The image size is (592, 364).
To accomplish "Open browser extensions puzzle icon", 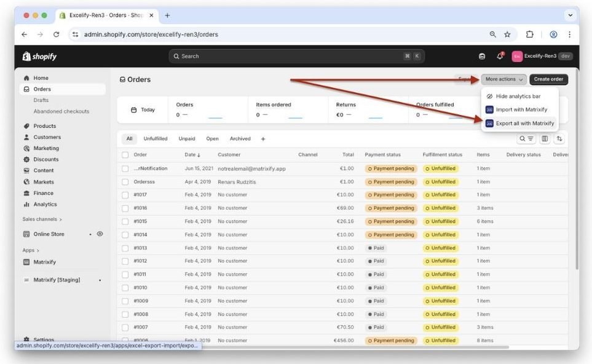I will (530, 34).
